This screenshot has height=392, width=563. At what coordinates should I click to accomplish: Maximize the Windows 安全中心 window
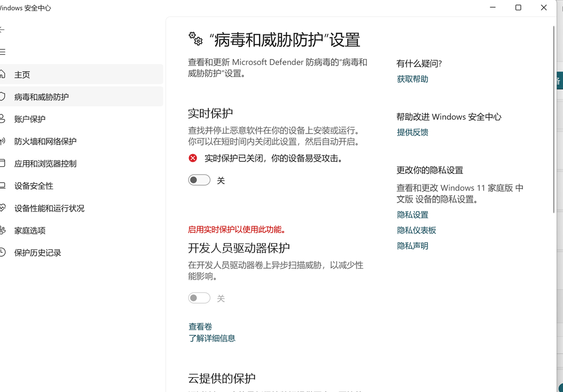pyautogui.click(x=518, y=7)
